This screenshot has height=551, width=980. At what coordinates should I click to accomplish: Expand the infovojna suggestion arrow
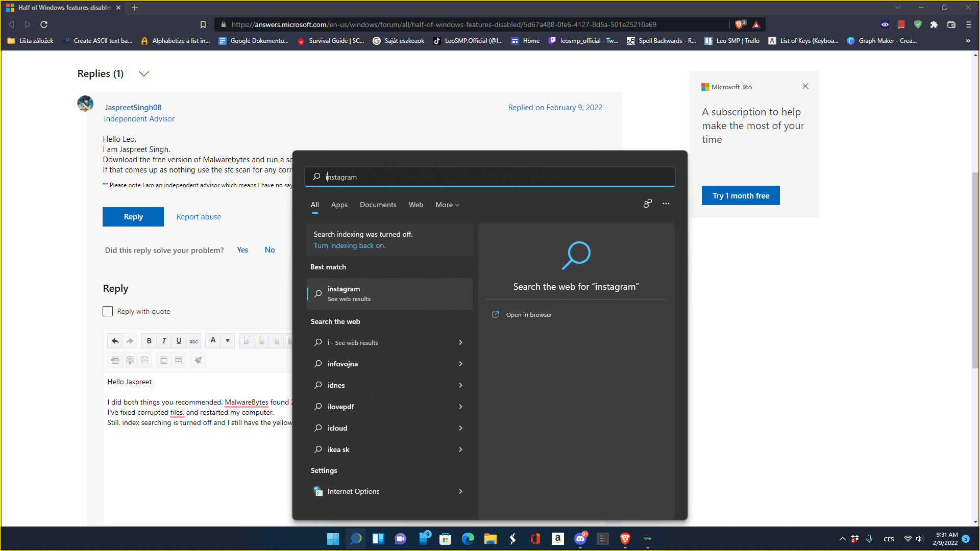tap(460, 364)
